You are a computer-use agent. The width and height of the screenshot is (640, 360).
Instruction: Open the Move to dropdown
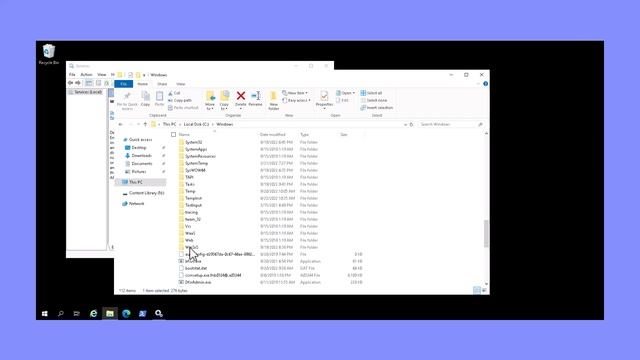pos(210,100)
